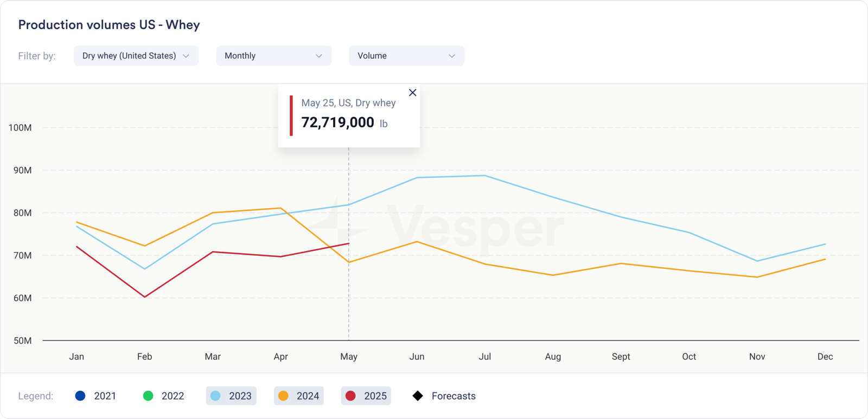Image resolution: width=868 pixels, height=419 pixels.
Task: Expand the Monthly frequency dropdown
Action: pos(273,56)
